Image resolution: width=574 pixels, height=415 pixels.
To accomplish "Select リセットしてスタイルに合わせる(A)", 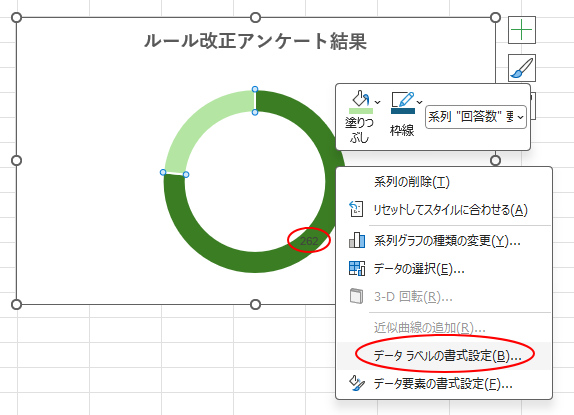I will coord(444,210).
